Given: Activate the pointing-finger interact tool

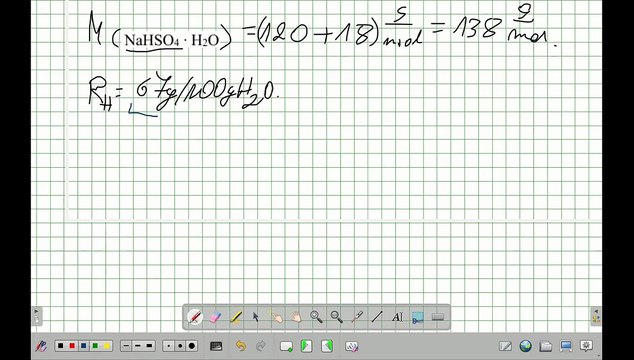Looking at the screenshot, I should pos(276,317).
